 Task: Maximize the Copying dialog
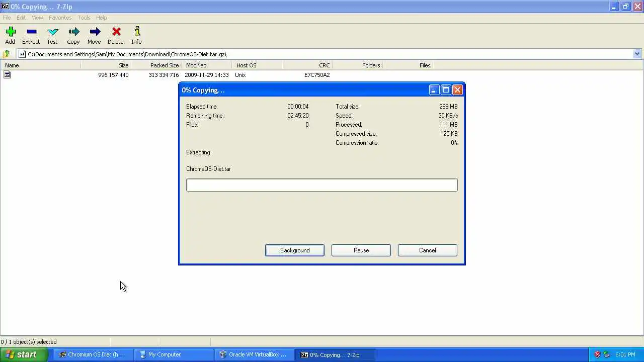point(446,90)
